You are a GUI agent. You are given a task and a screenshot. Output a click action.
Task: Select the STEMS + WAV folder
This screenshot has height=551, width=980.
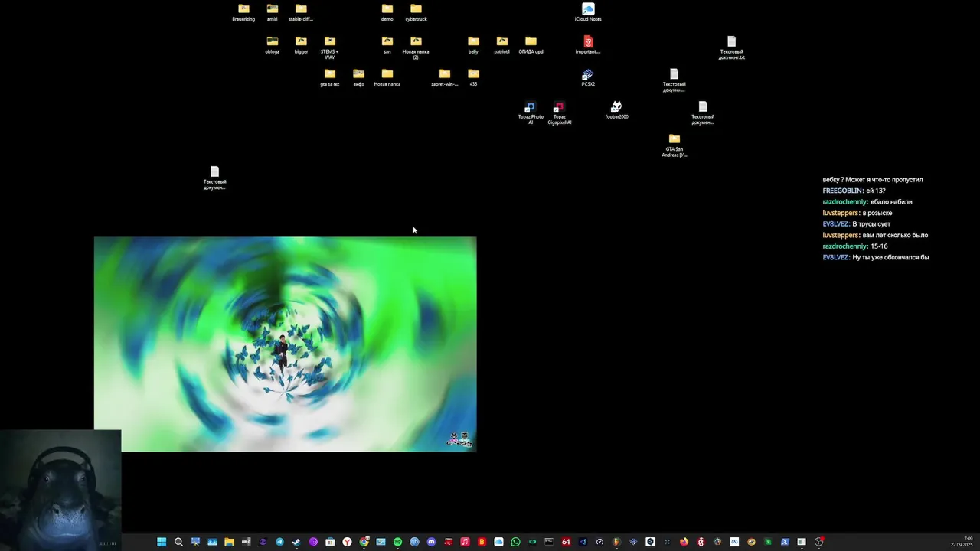(329, 47)
